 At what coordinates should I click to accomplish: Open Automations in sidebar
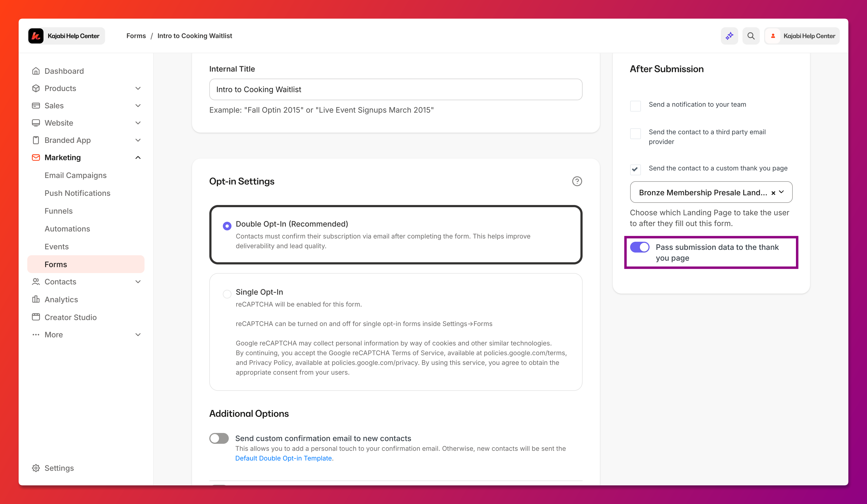(67, 229)
